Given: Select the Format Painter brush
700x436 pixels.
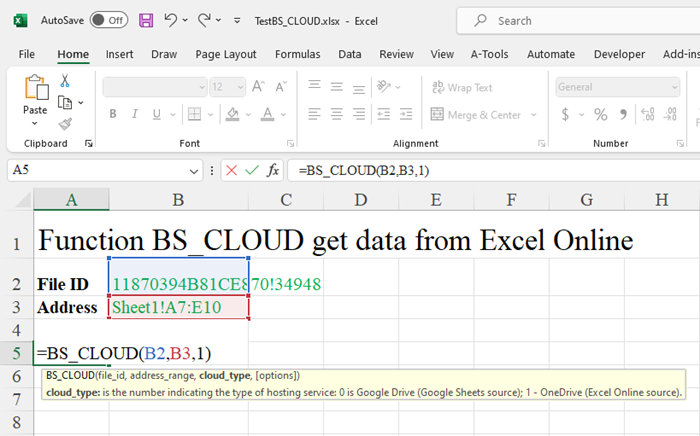Looking at the screenshot, I should click(65, 124).
